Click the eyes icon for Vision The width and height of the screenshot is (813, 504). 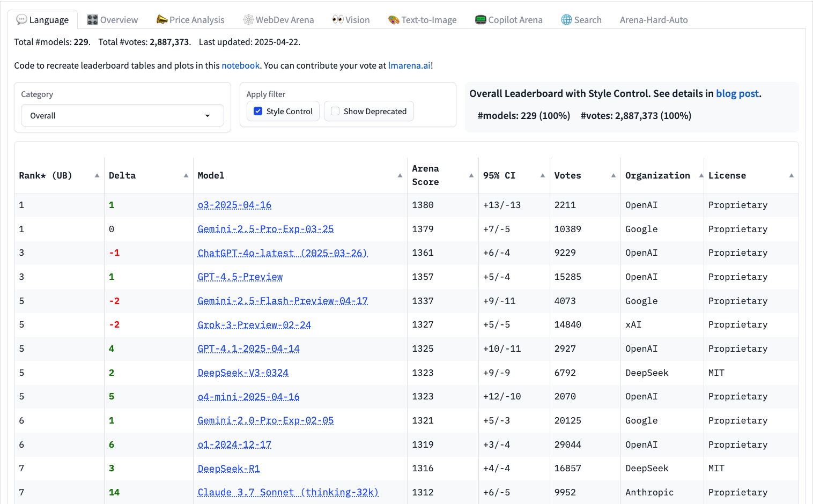tap(338, 20)
